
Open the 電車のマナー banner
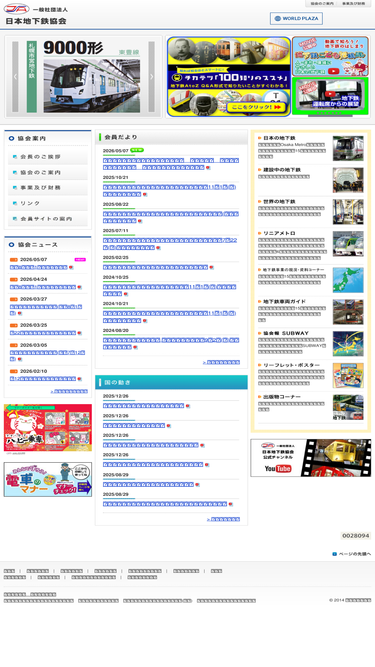click(x=48, y=479)
